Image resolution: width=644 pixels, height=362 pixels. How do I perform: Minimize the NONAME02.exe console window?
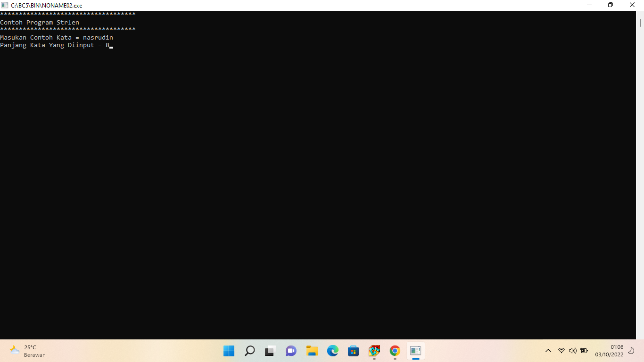pyautogui.click(x=589, y=5)
